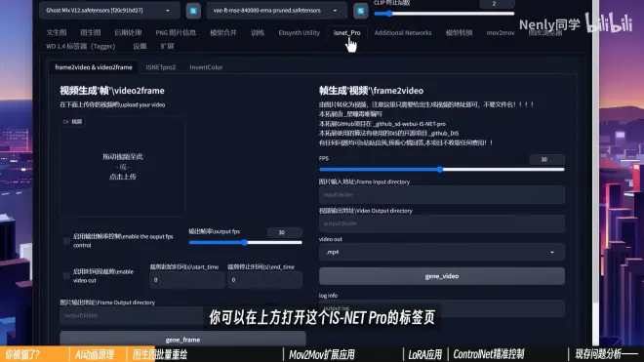Click the log info output box

coord(441,308)
